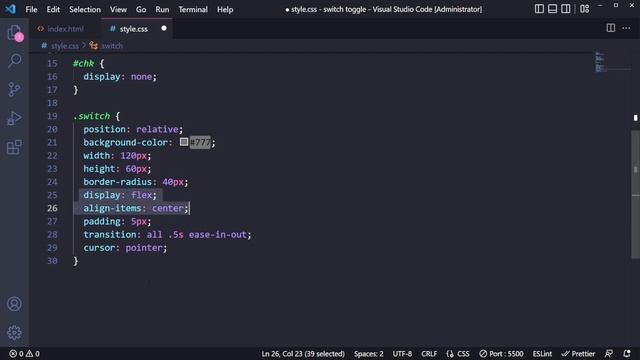
Task: Show errors and warnings problems panel
Action: click(24, 354)
